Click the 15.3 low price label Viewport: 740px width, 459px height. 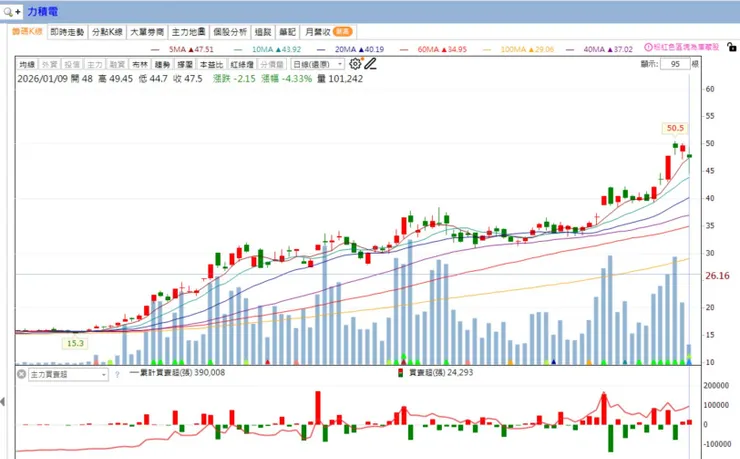coord(75,343)
